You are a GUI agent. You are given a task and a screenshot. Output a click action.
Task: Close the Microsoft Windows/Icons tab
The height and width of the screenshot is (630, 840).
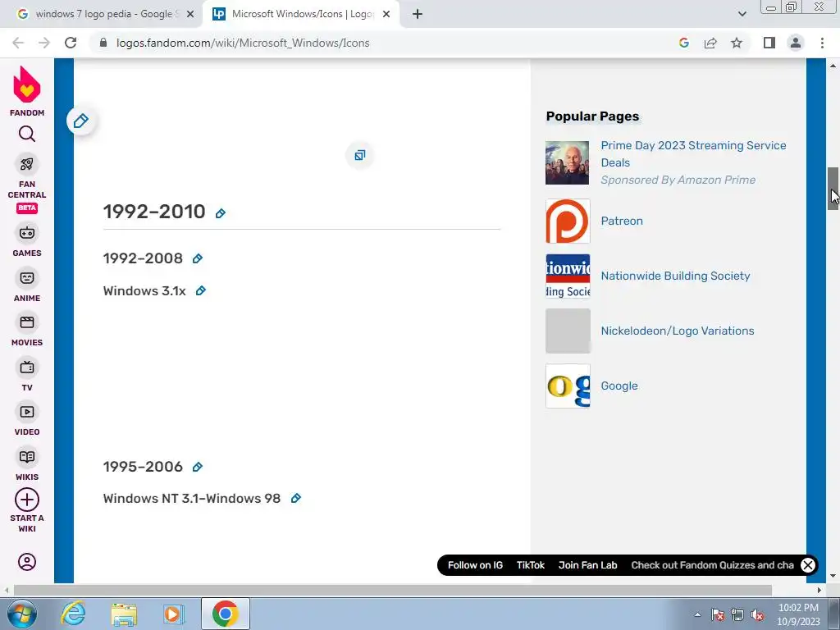(x=386, y=14)
